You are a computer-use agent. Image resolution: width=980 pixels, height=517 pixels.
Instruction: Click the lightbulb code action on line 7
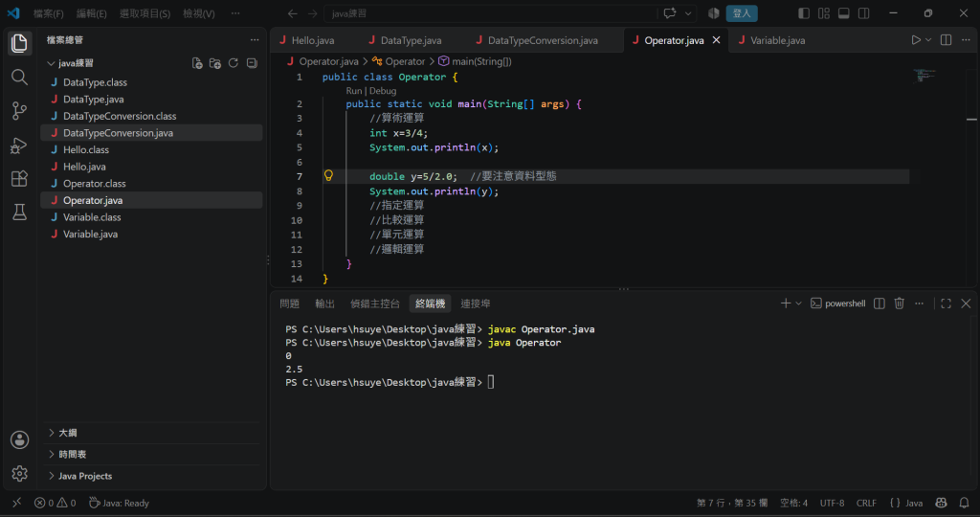coord(328,175)
